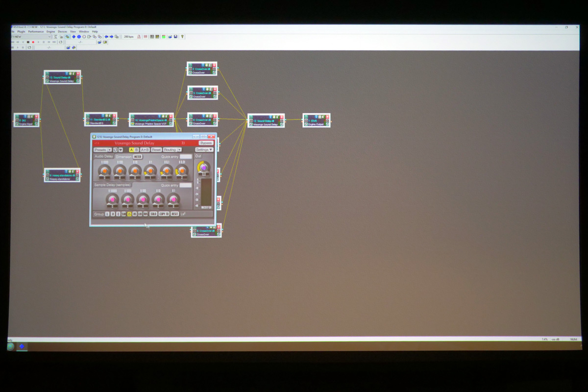
Task: Click the Audio Delay Quick entry field
Action: click(186, 157)
